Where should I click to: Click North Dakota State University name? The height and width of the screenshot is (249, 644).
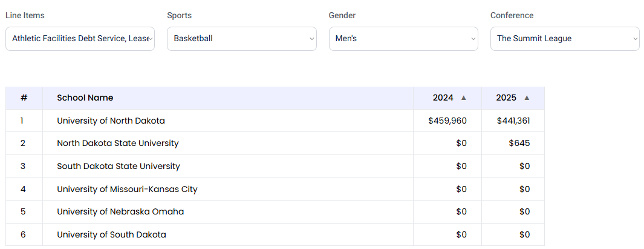(118, 144)
